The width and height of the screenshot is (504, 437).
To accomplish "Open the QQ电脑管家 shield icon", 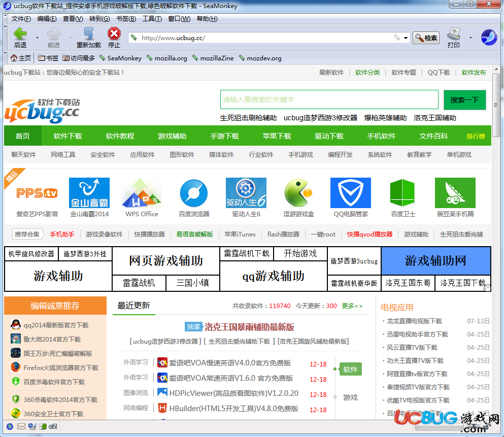I will (351, 193).
